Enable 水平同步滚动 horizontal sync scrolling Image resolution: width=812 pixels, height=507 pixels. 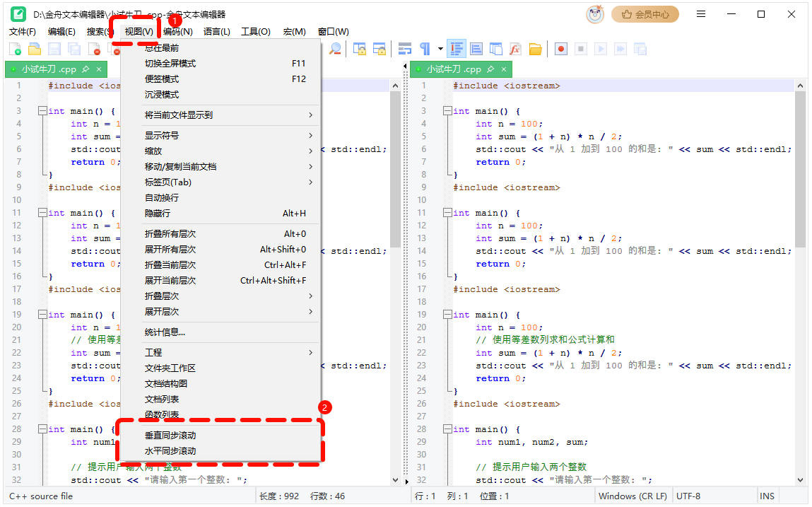tap(221, 451)
